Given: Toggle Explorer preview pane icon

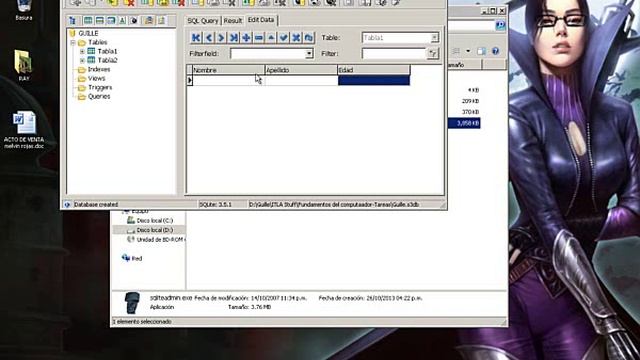Looking at the screenshot, I should (482, 51).
